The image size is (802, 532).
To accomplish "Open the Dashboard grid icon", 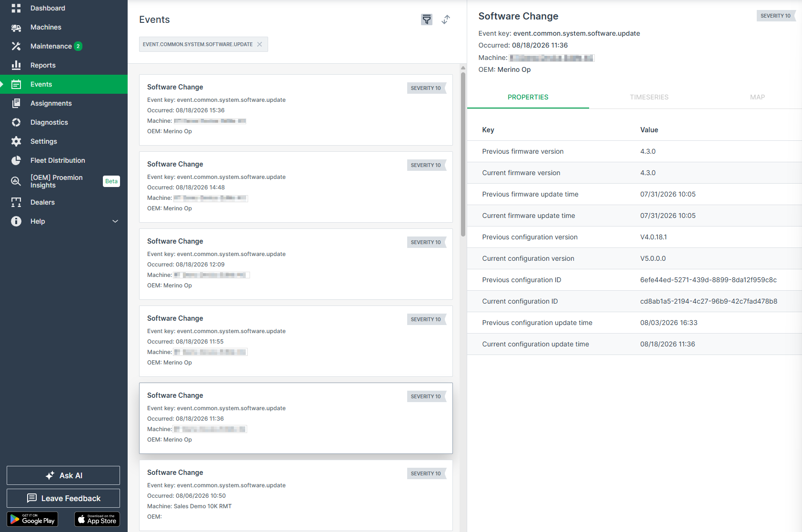I will 16,8.
